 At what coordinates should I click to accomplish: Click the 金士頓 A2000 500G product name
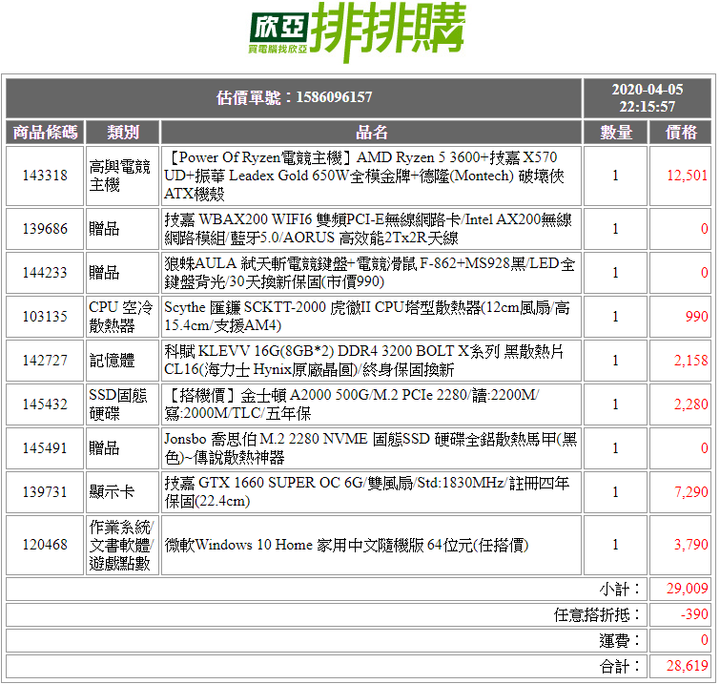[x=351, y=404]
